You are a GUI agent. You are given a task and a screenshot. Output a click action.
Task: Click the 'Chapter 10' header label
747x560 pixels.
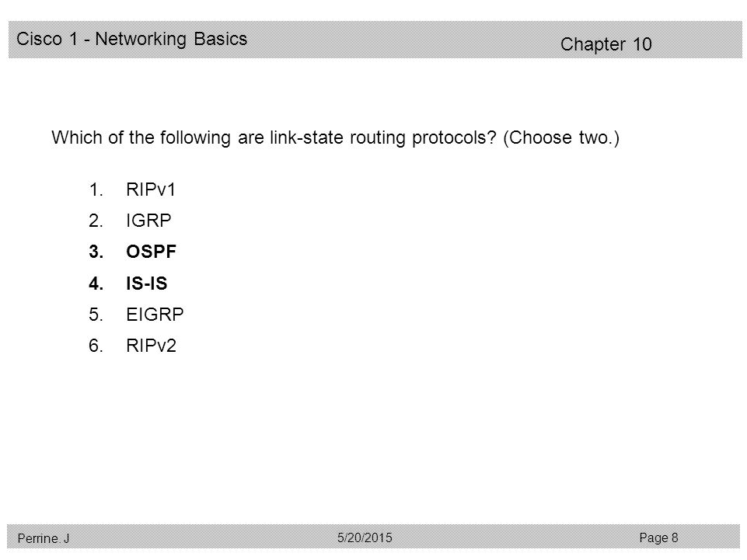coord(606,43)
